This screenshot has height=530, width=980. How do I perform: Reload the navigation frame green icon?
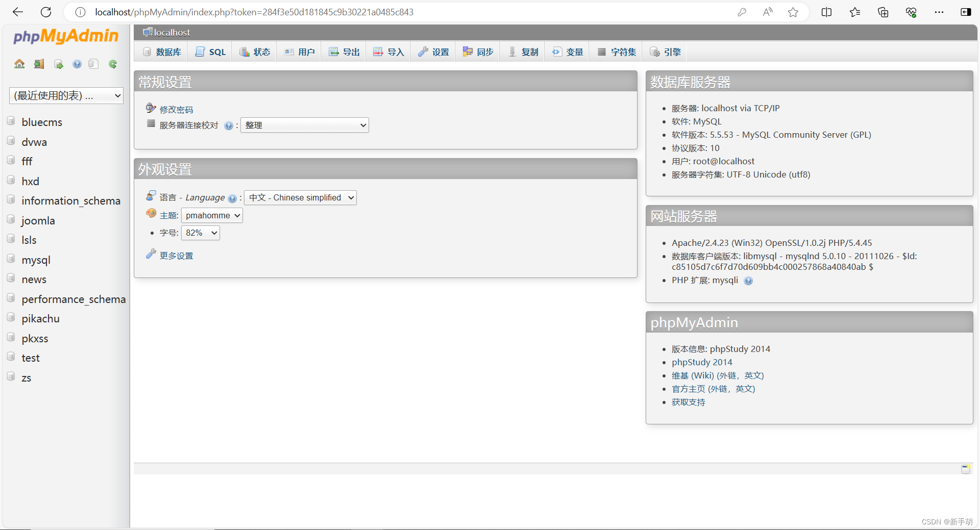pos(113,64)
